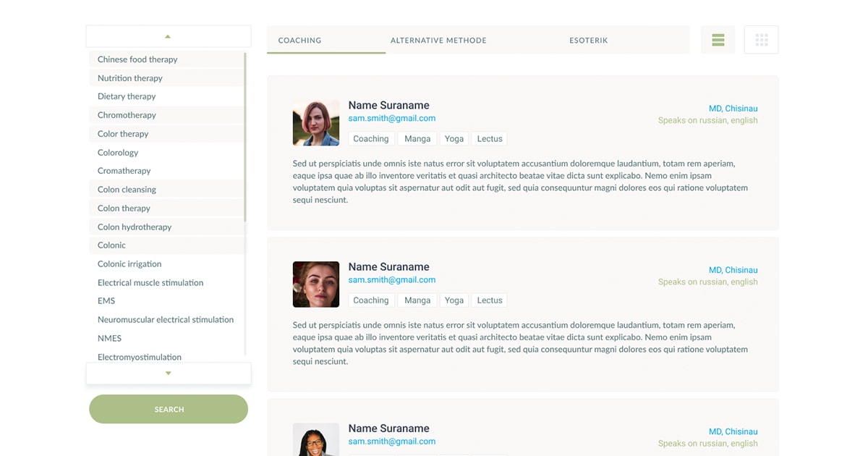This screenshot has width=868, height=456.
Task: Click Lectus tag in second card
Action: (490, 300)
